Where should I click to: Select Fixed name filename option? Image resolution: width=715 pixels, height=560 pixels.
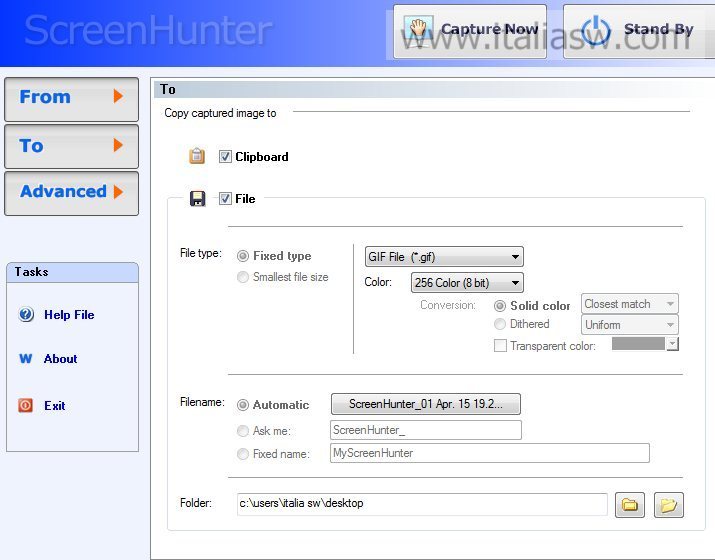point(243,454)
